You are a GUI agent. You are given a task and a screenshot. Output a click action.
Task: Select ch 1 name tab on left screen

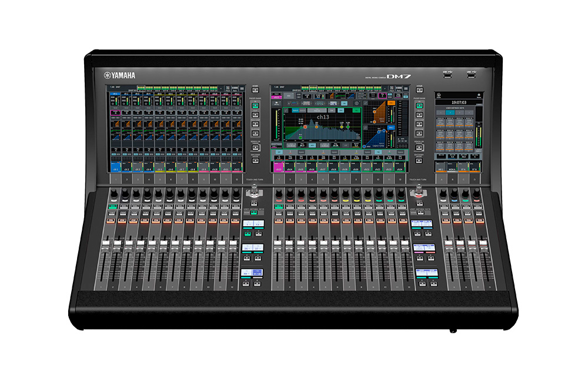115,94
